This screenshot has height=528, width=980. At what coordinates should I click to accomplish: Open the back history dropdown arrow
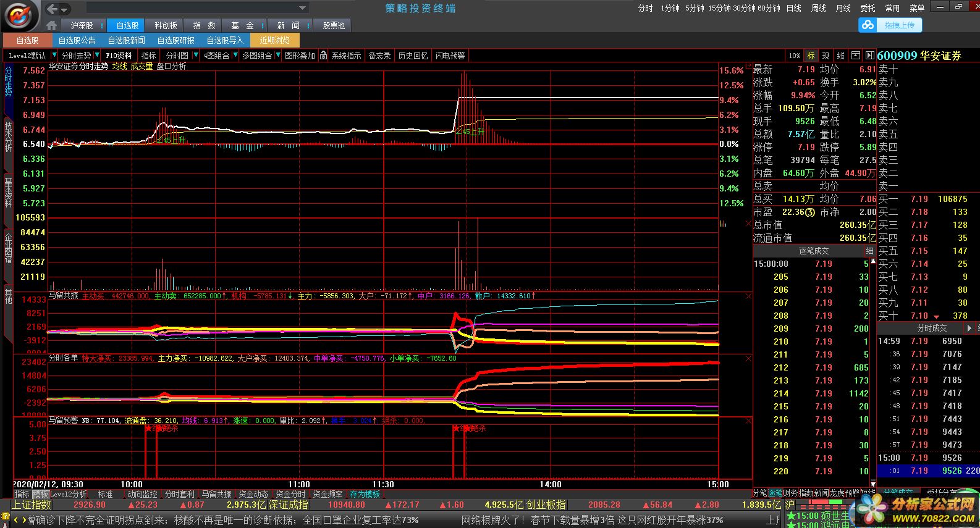click(x=65, y=9)
